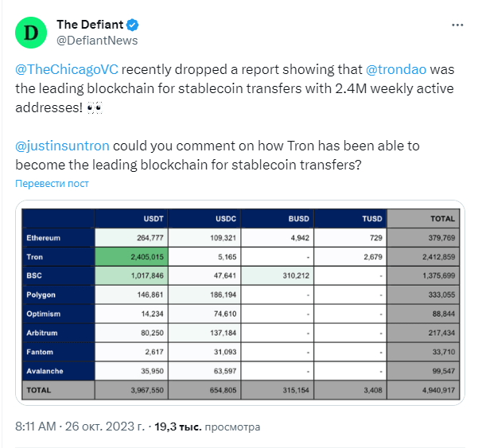478x448 pixels.
Task: Open the three-dot more options menu
Action: coord(457,25)
